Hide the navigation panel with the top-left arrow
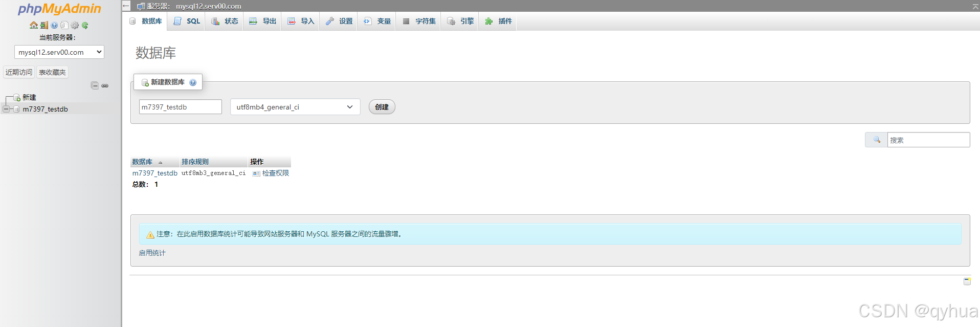This screenshot has width=980, height=327. 126,6
